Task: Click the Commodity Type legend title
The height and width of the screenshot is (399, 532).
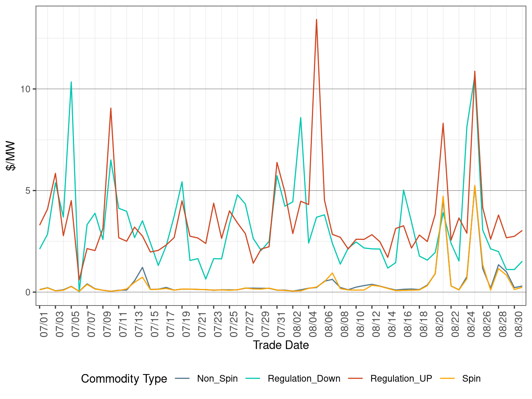Action: [124, 378]
